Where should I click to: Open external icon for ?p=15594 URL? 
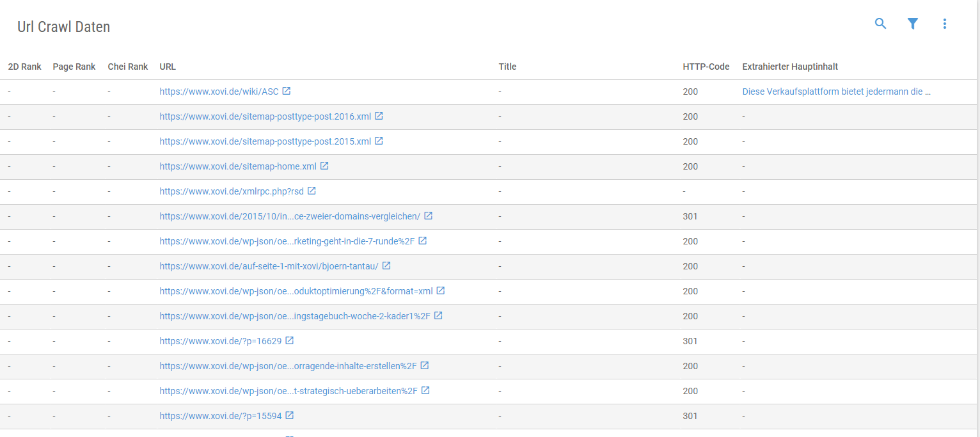click(x=290, y=415)
